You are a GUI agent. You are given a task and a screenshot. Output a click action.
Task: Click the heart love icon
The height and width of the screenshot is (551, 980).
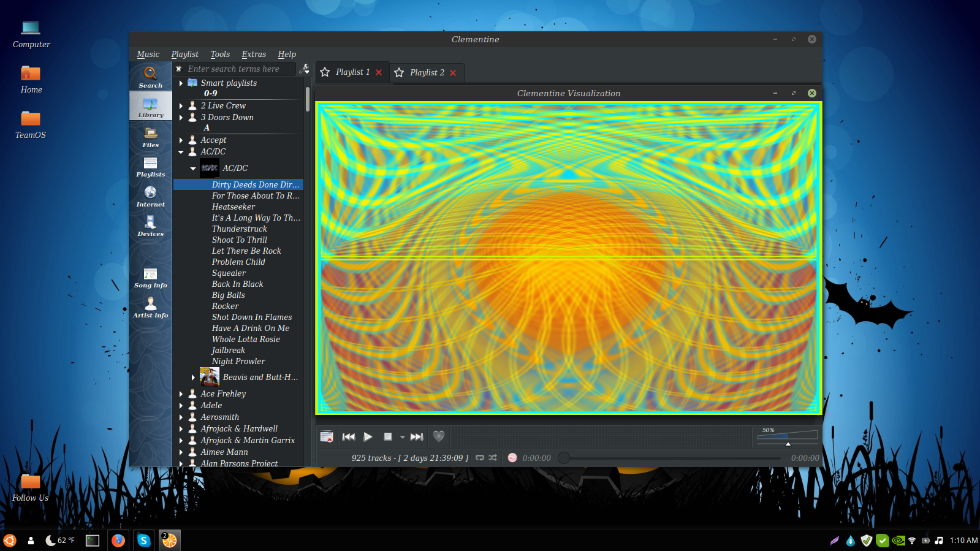click(438, 436)
